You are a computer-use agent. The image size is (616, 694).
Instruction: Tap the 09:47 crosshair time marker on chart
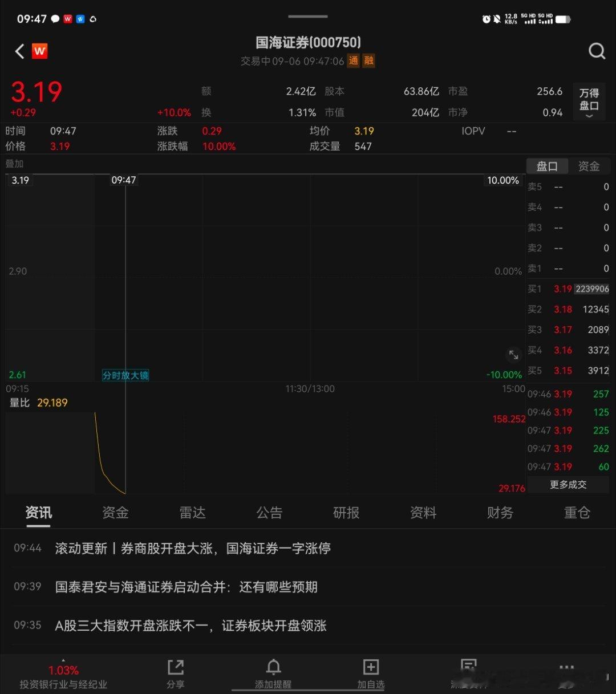(x=124, y=180)
